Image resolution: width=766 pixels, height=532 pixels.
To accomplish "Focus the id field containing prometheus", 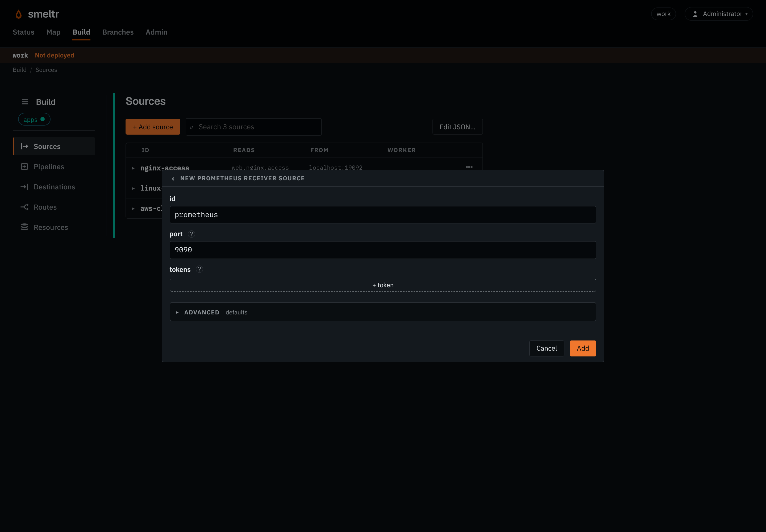I will pos(383,215).
